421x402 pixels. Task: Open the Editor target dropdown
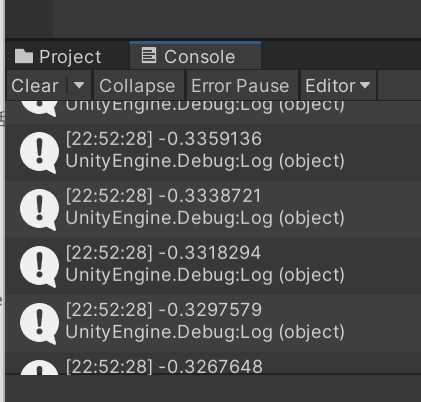(338, 86)
